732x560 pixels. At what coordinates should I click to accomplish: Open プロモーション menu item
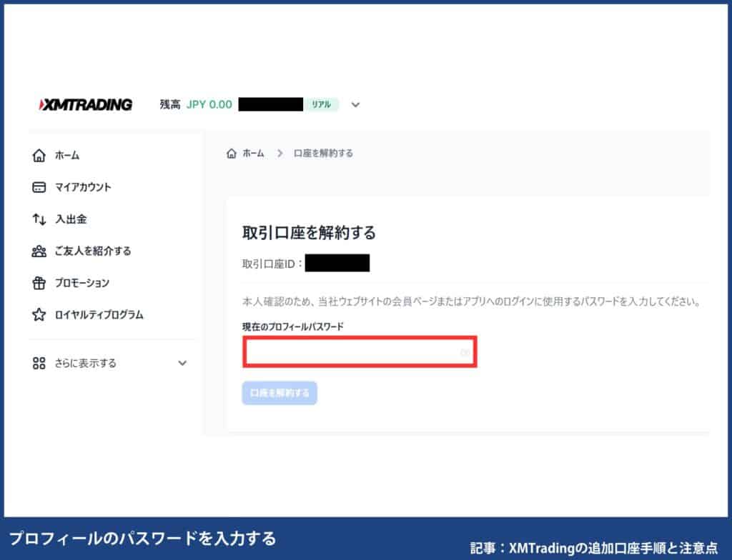[x=82, y=283]
